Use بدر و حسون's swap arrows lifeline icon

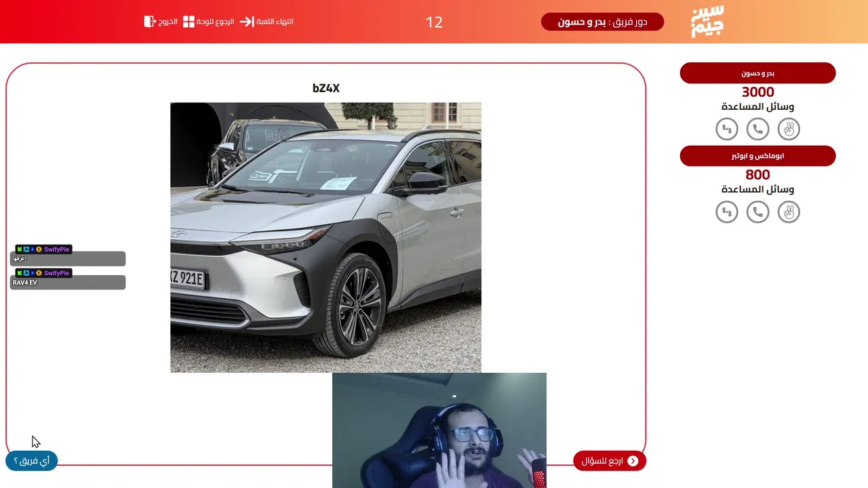click(x=727, y=129)
